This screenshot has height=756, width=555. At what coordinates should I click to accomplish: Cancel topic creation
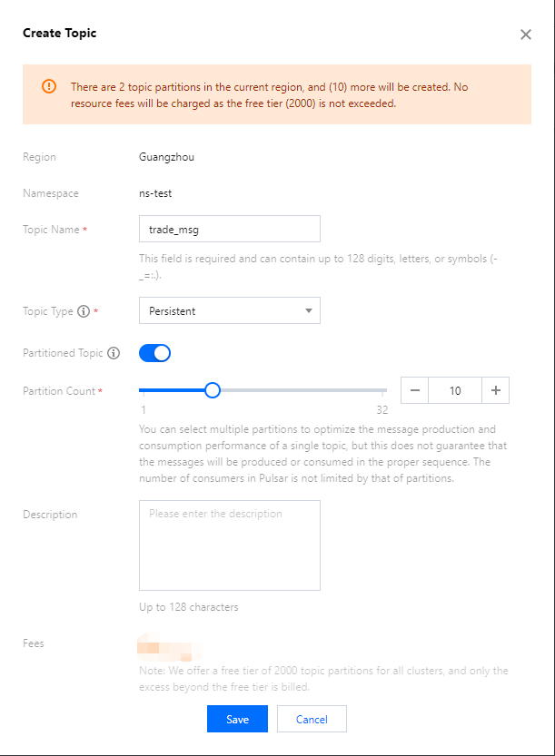point(312,719)
